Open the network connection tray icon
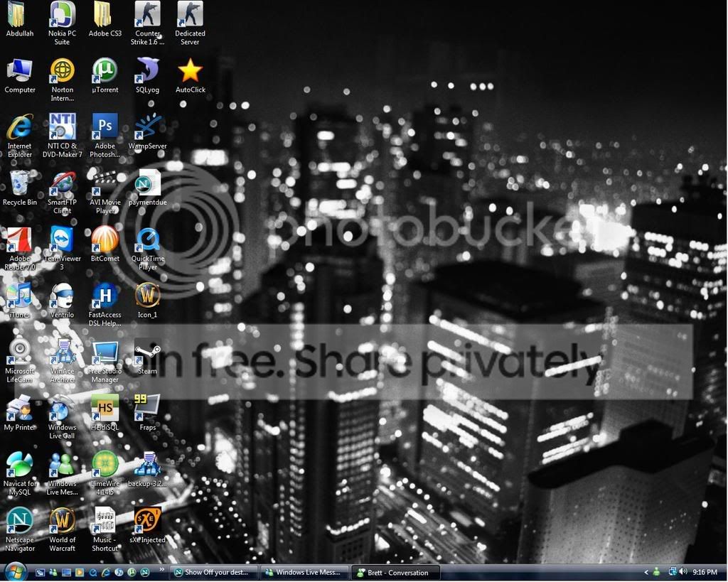This screenshot has height=582, width=728. coord(673,572)
